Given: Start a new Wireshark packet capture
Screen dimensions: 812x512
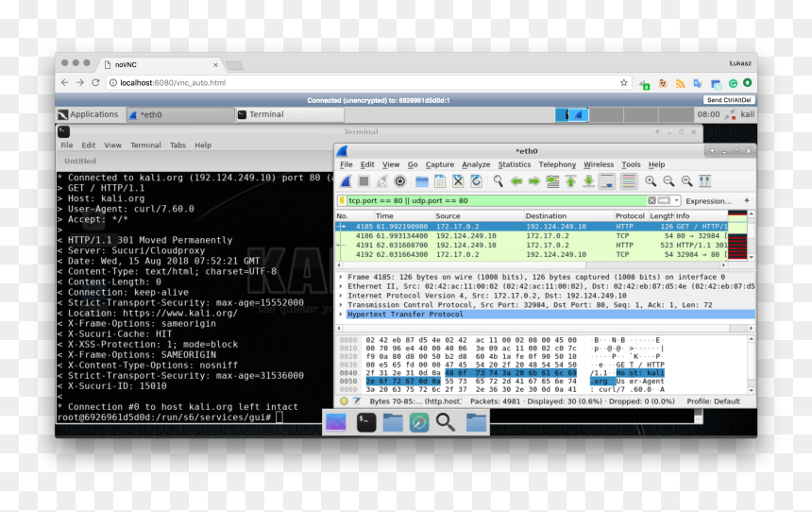Looking at the screenshot, I should coord(346,181).
